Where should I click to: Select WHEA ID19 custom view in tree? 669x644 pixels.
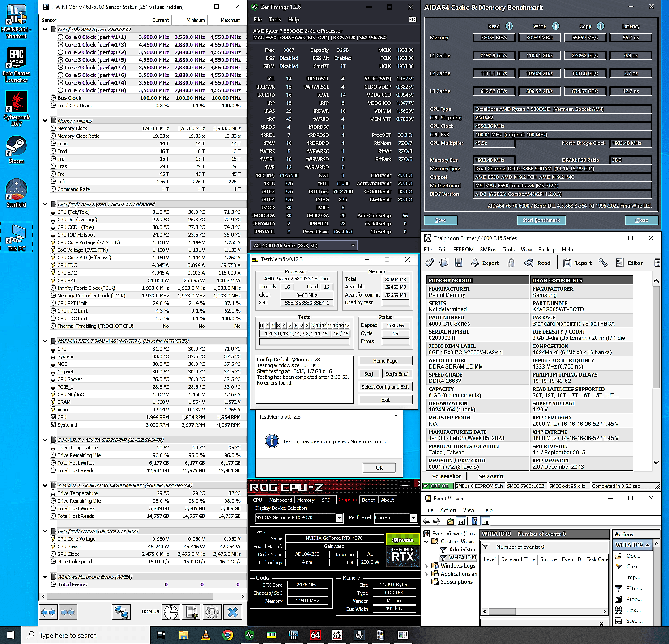[462, 558]
